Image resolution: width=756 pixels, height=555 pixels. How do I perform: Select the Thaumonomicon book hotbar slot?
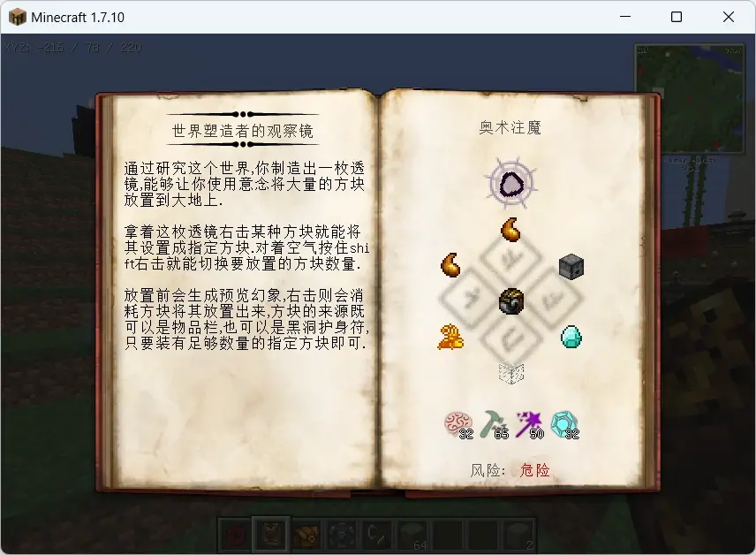[x=271, y=535]
